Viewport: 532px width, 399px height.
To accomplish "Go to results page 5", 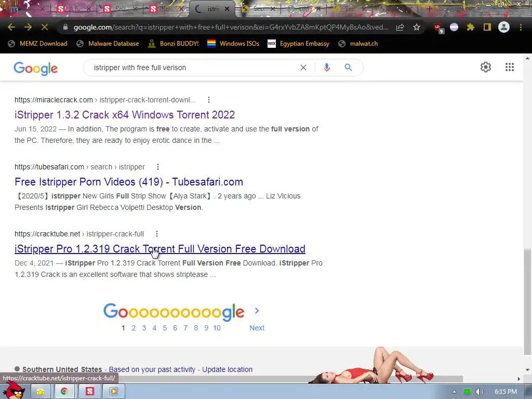I will coord(165,328).
